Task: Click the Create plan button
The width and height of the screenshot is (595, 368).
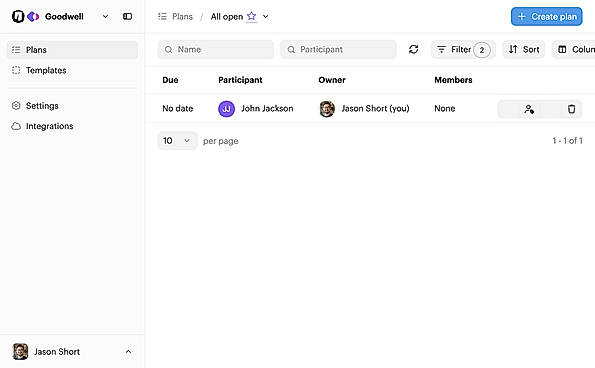Action: click(x=546, y=17)
